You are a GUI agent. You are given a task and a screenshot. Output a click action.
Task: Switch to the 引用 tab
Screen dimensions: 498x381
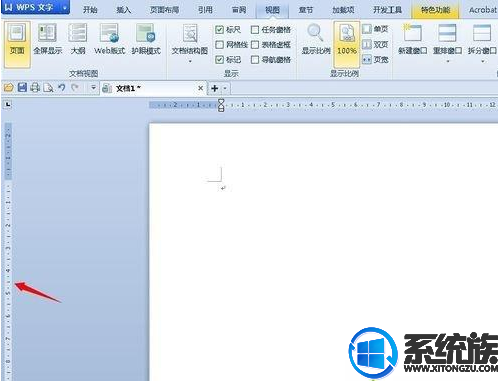click(x=205, y=10)
